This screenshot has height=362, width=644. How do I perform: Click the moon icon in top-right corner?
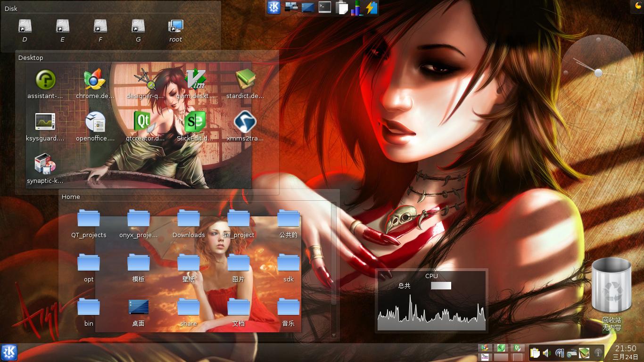(638, 6)
